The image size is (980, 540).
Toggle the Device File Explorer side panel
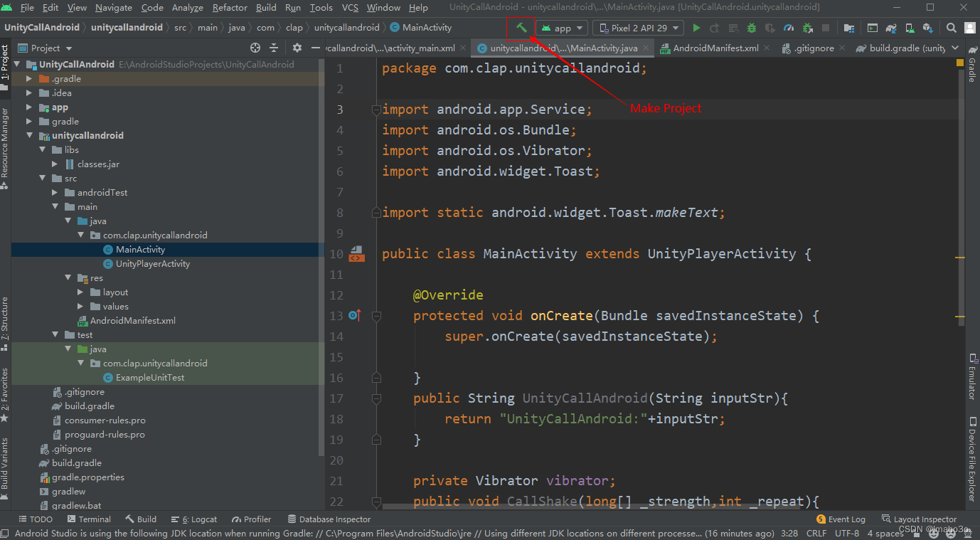[971, 460]
